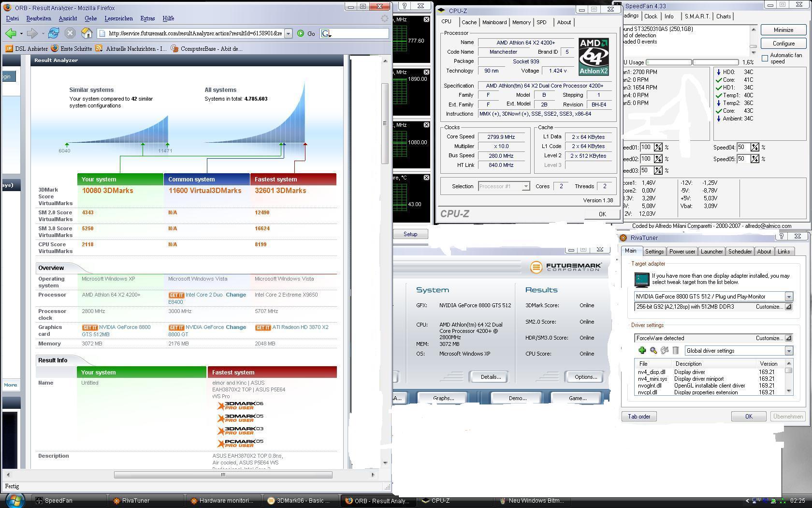Click the Firefox horizontal scrollbar thumb

click(x=223, y=475)
